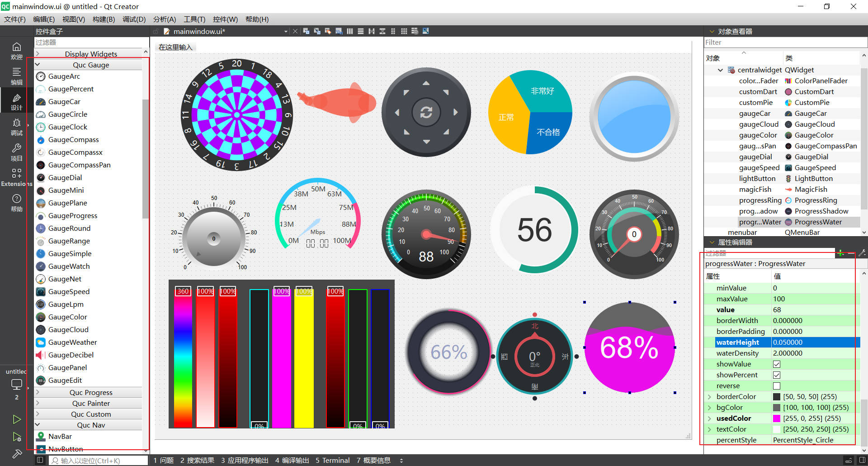The height and width of the screenshot is (466, 868).
Task: Switch to the 欢迎 (Welcome) mode icon
Action: [16, 50]
